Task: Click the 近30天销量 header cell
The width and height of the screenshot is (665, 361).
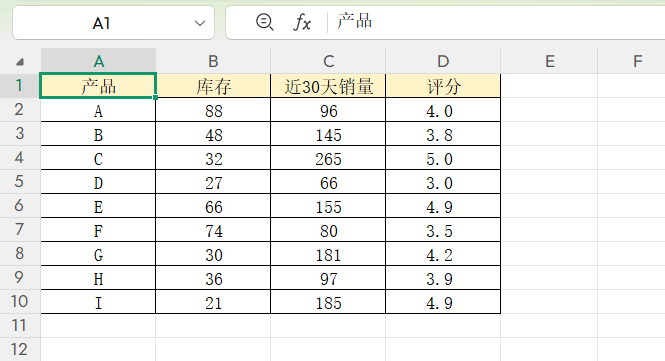Action: point(328,86)
